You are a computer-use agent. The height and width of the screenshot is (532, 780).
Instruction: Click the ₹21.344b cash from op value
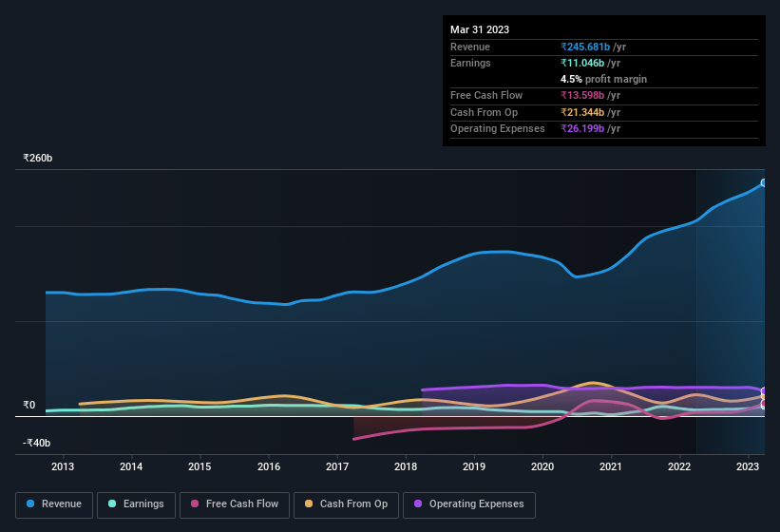click(582, 112)
